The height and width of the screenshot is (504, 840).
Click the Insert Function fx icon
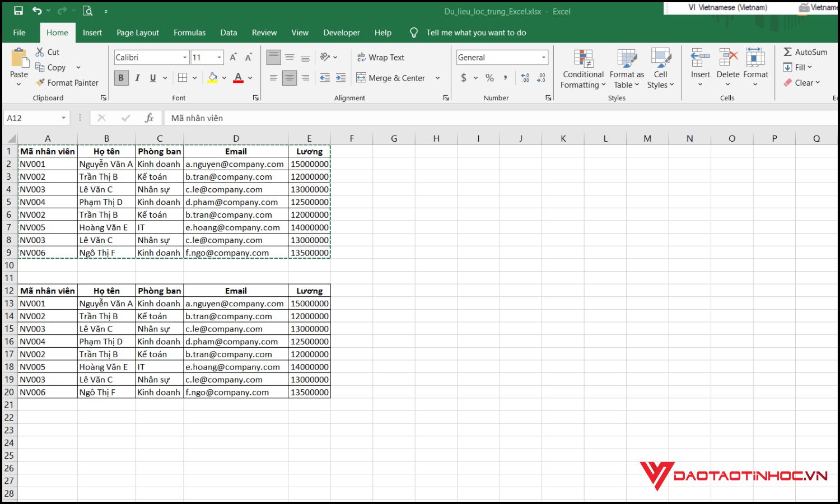[149, 118]
